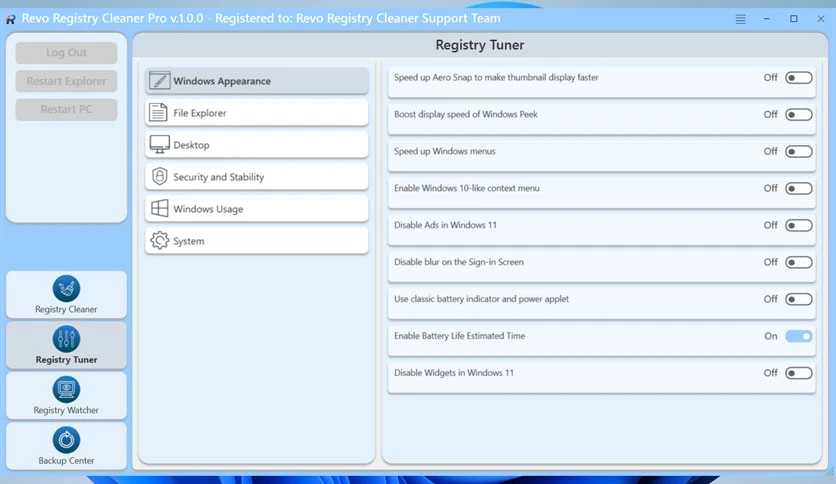Screen dimensions: 836x484
Task: Open the Registry Watcher monitor icon
Action: (x=66, y=389)
